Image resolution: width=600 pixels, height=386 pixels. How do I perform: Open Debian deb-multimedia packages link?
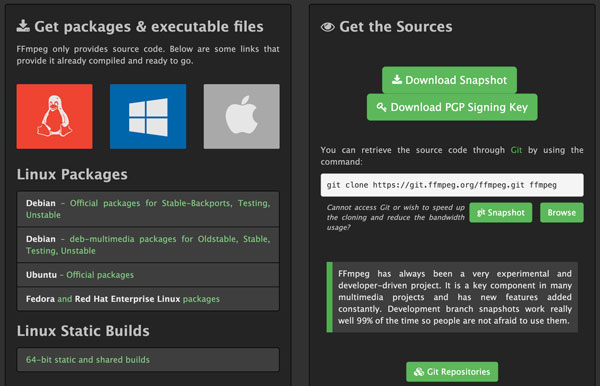[148, 245]
